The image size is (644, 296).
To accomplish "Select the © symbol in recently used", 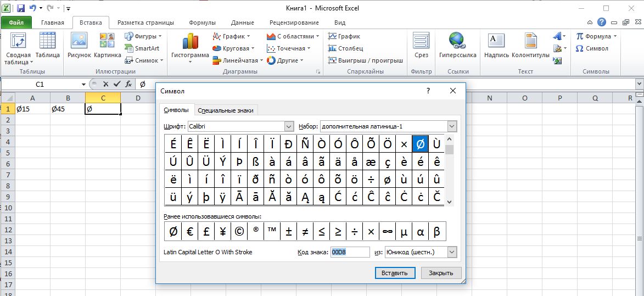I will [x=239, y=232].
